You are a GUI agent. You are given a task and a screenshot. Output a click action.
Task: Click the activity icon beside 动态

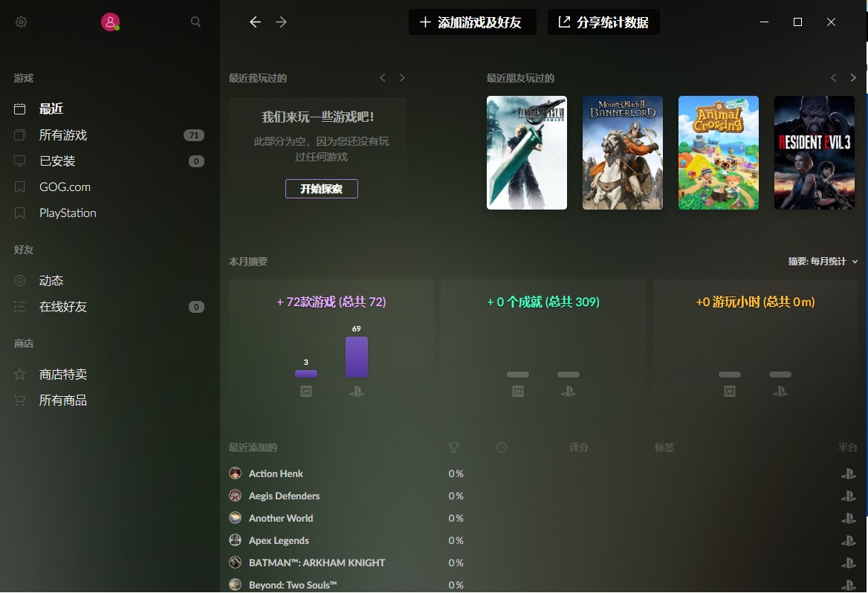click(x=19, y=281)
